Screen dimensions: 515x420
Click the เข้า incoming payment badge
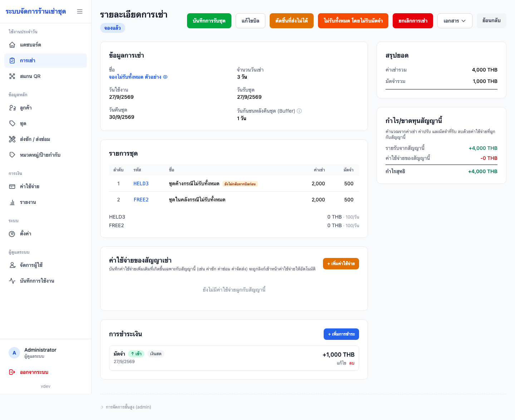pos(136,354)
